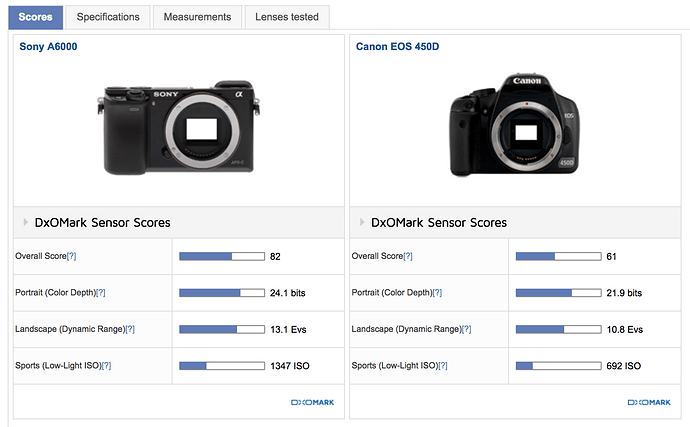The height and width of the screenshot is (427, 690).
Task: Click Sony 'DxOMark Sensor Scores' heading
Action: point(103,223)
